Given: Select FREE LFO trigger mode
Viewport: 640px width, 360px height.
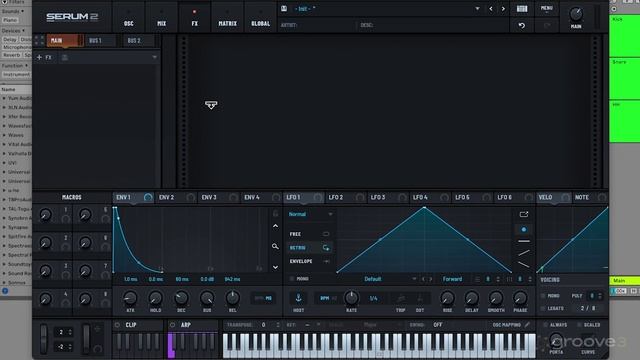Looking at the screenshot, I should 309,234.
